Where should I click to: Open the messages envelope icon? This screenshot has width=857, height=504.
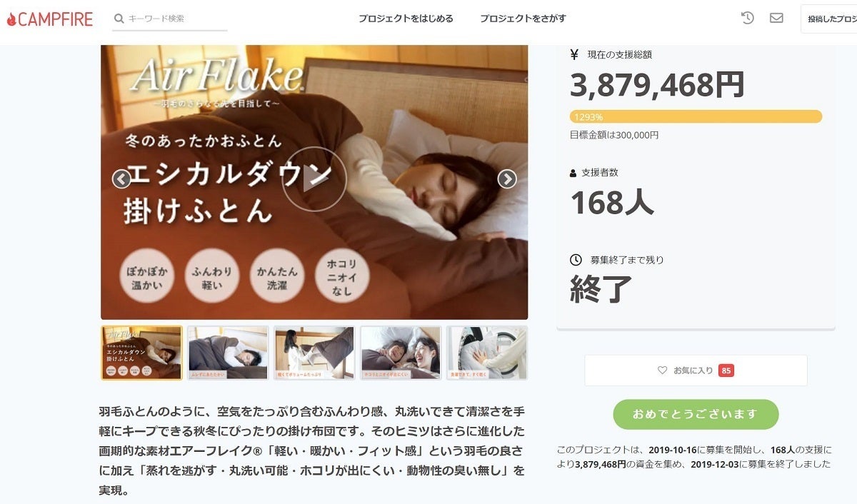(776, 18)
